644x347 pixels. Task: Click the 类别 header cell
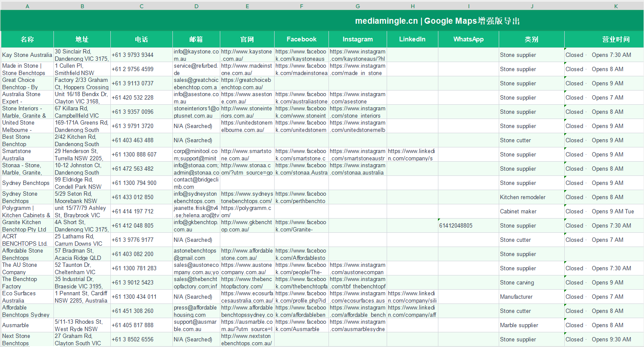click(531, 39)
